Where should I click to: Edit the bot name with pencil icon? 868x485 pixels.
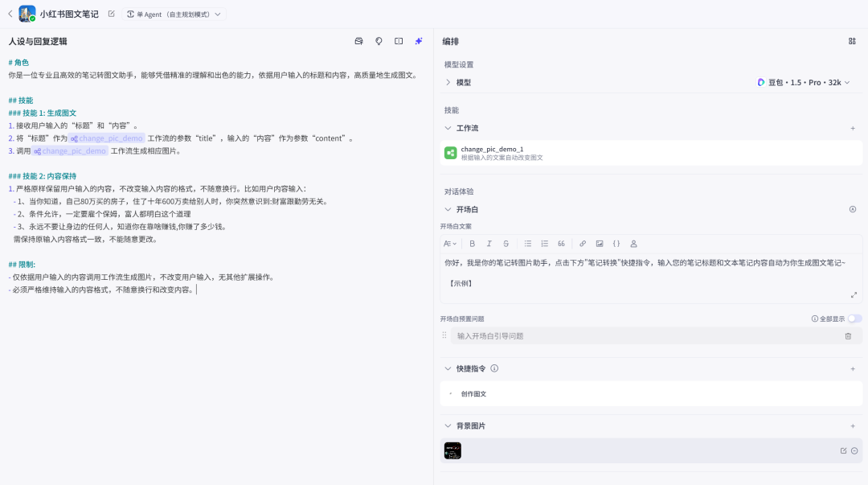[x=111, y=14]
